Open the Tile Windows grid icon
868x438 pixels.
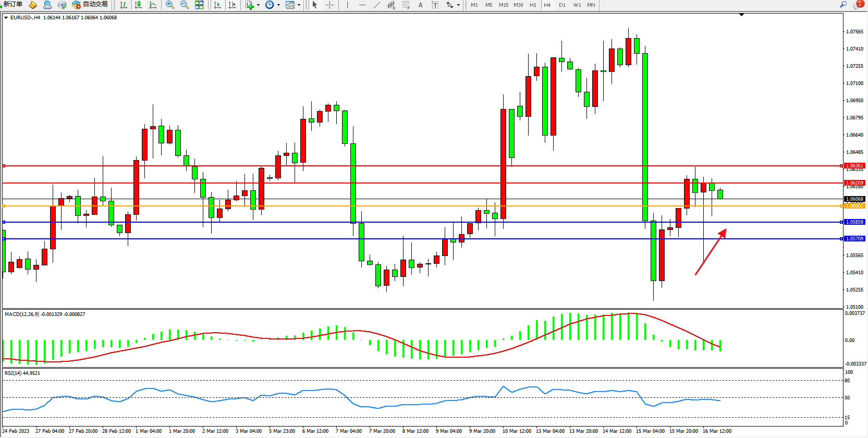click(199, 5)
